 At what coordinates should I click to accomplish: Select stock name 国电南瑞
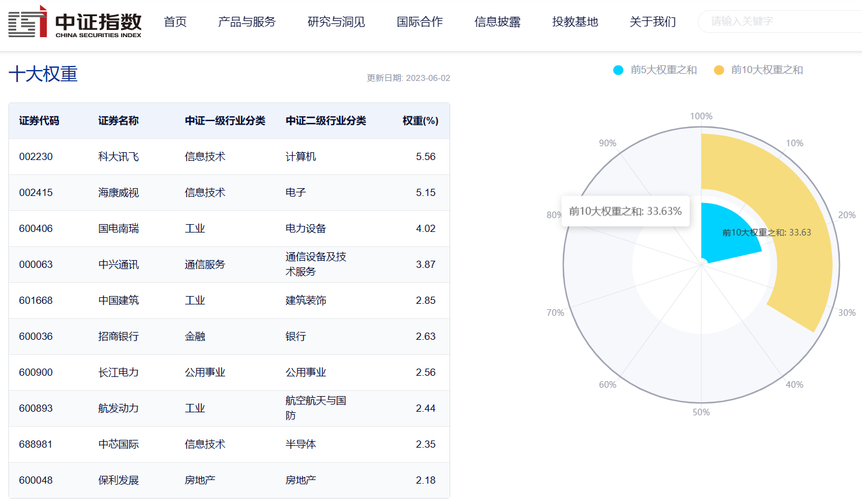tap(119, 229)
